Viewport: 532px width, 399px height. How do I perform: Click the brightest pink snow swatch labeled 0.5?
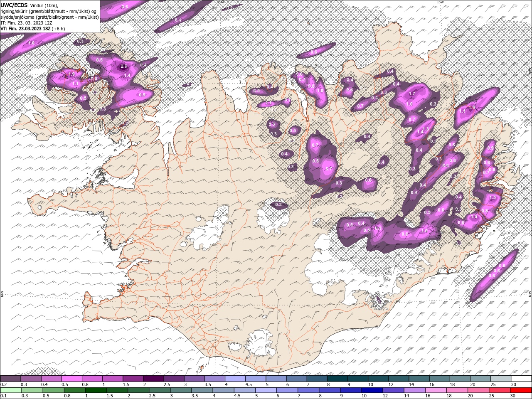71,379
